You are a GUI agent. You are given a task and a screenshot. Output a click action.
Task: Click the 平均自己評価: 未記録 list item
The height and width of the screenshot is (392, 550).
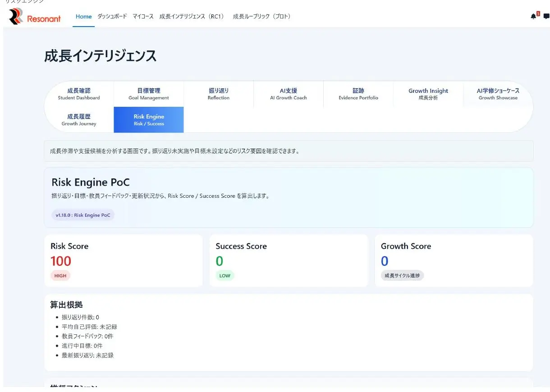pos(89,327)
